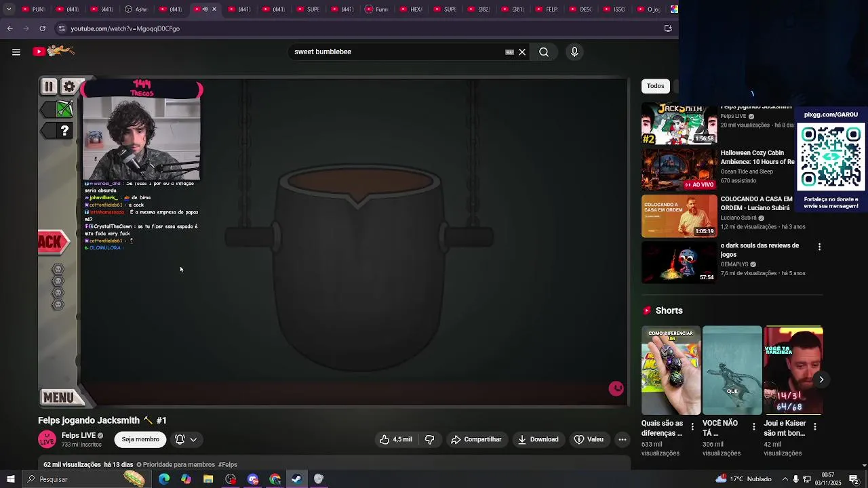This screenshot has height=488, width=868.
Task: Click the #Felps hashtag link
Action: coord(228,464)
